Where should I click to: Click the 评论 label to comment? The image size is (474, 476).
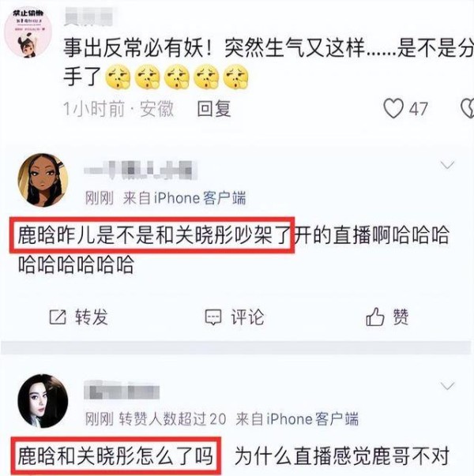click(x=247, y=317)
